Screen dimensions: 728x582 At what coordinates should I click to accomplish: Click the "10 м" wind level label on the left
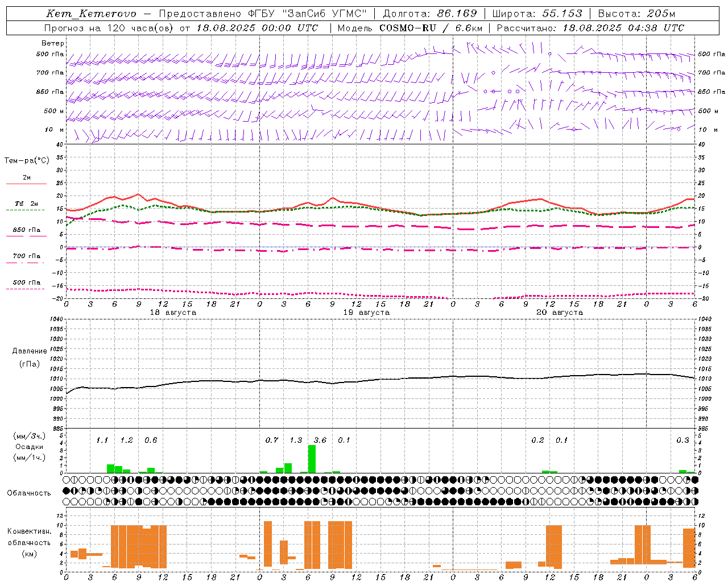[54, 130]
